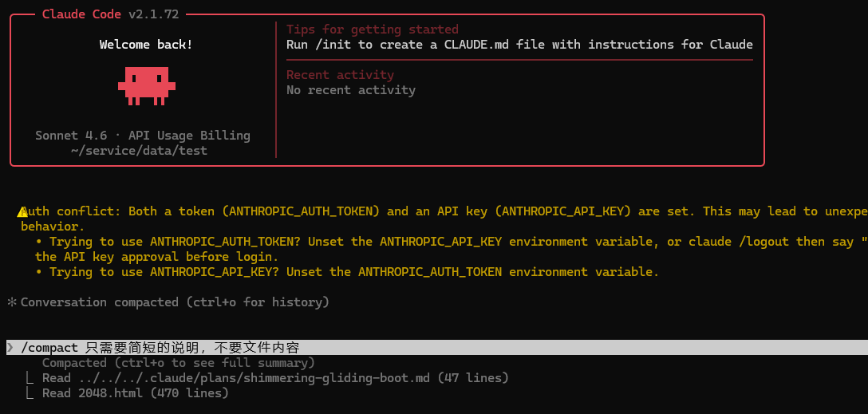Expand the Compacted full summary line

[x=178, y=363]
